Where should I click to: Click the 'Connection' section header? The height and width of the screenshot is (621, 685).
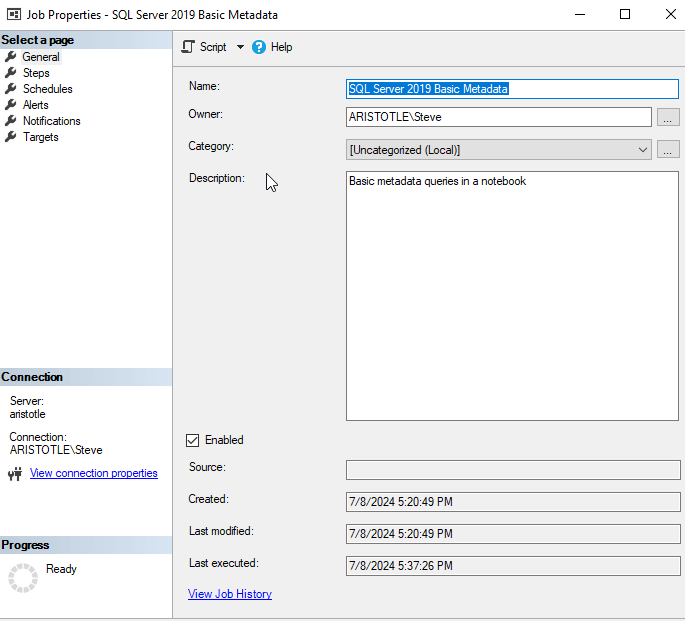(x=86, y=377)
